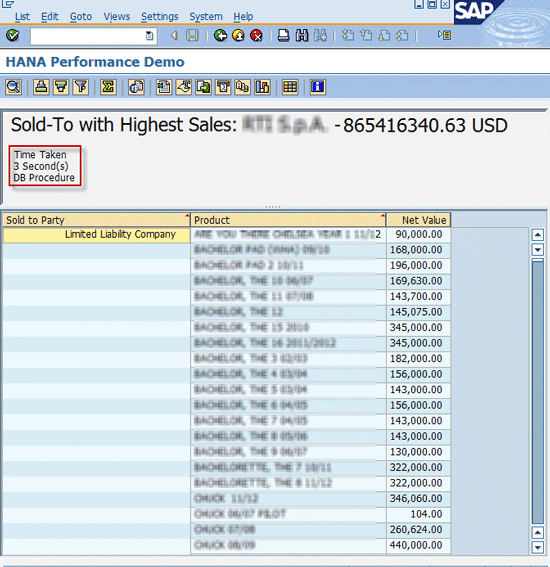Screen dimensions: 550x567
Task: Select the 169,630.00 net value cell
Action: tap(419, 281)
